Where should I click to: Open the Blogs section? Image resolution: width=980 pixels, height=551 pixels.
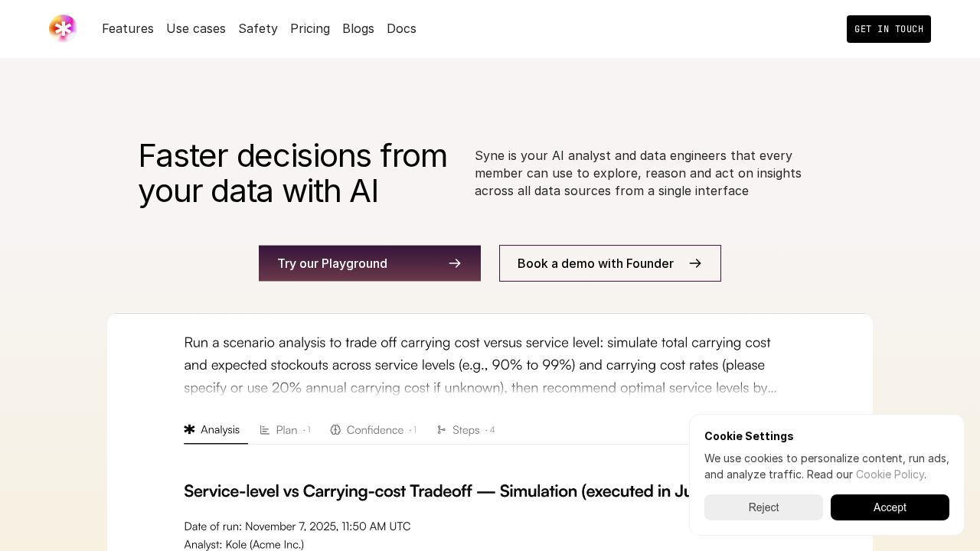(x=358, y=29)
